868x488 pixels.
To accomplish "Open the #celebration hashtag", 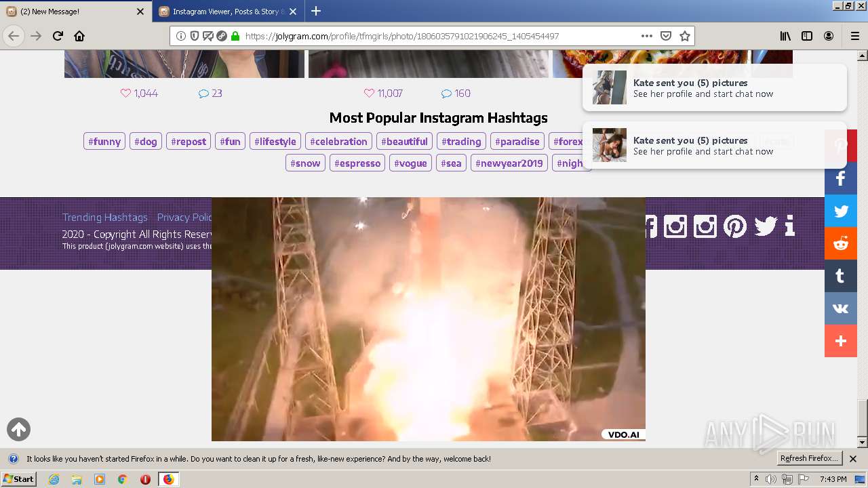I will (x=338, y=142).
